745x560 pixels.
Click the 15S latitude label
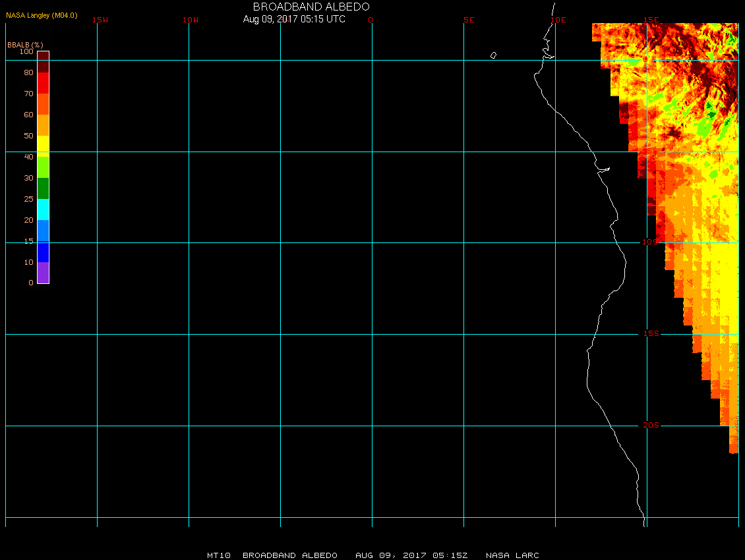[651, 333]
